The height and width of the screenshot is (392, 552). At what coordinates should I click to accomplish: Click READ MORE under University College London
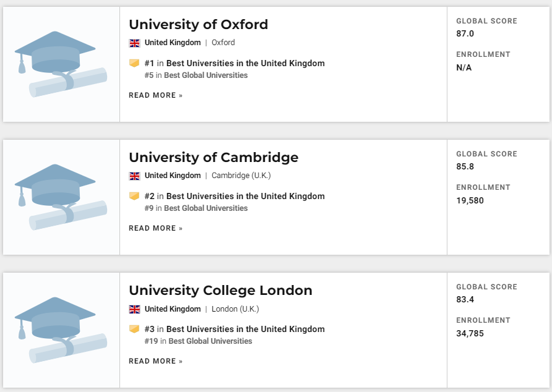tap(156, 361)
